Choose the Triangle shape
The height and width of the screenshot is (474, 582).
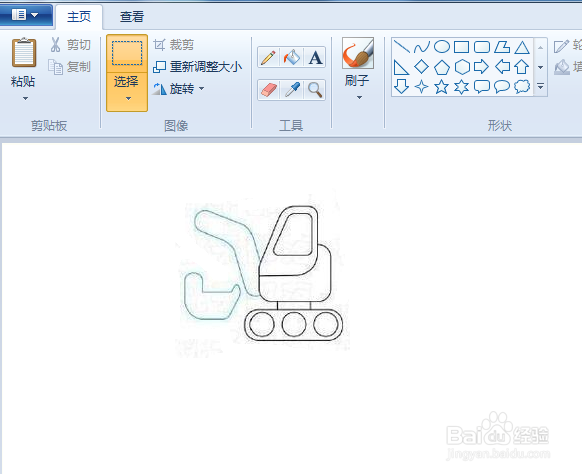click(522, 47)
